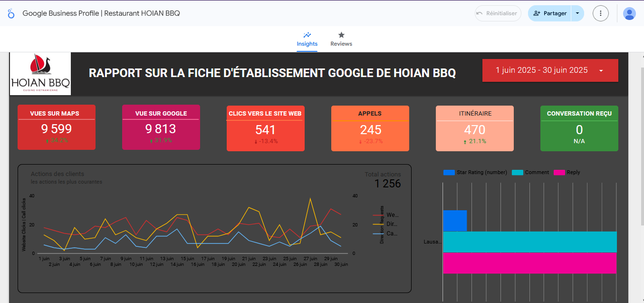This screenshot has width=644, height=303.
Task: Click the 'Lausa...' bar chart axis label
Action: click(x=433, y=242)
